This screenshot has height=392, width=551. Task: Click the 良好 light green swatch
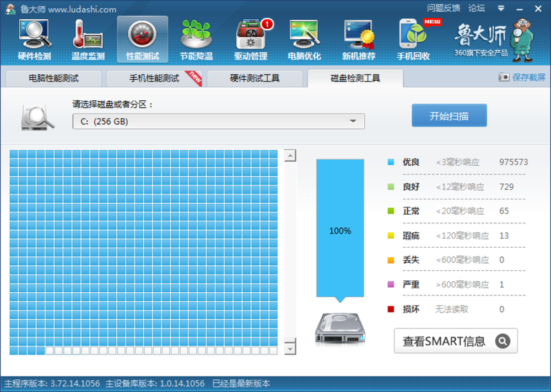391,187
